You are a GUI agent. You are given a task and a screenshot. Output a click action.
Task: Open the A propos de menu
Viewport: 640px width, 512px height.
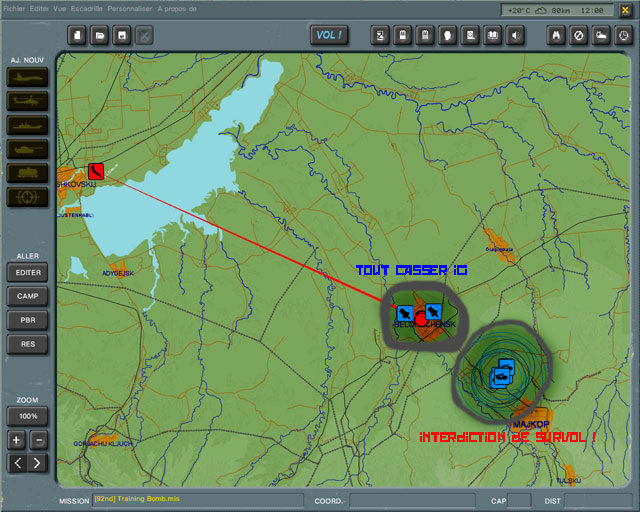(x=177, y=9)
